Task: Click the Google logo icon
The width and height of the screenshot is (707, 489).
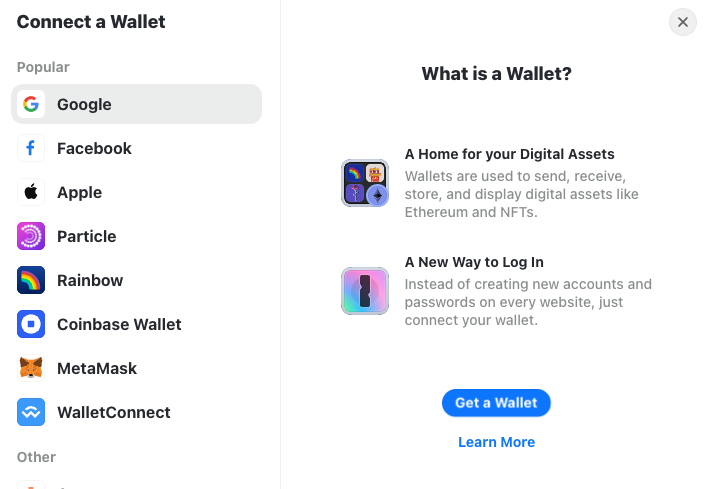Action: 31,104
